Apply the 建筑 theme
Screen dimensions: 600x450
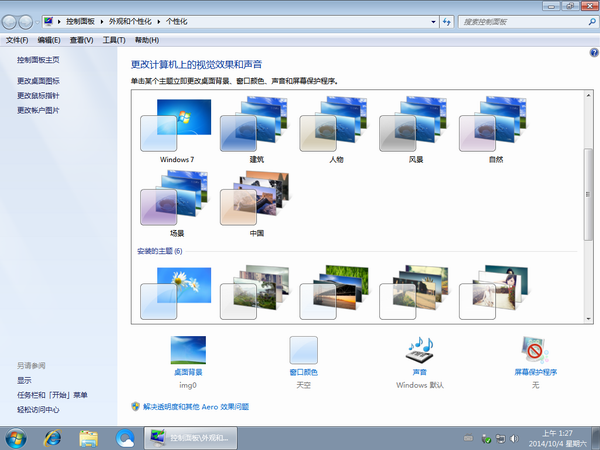click(x=256, y=130)
